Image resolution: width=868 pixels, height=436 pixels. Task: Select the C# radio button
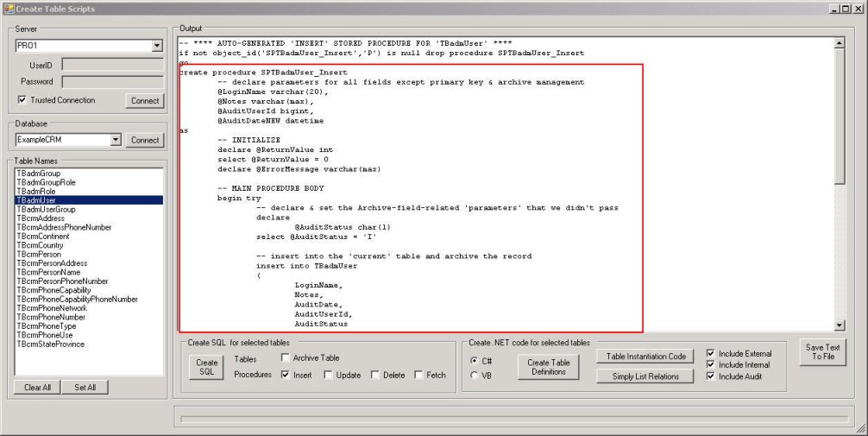(474, 361)
